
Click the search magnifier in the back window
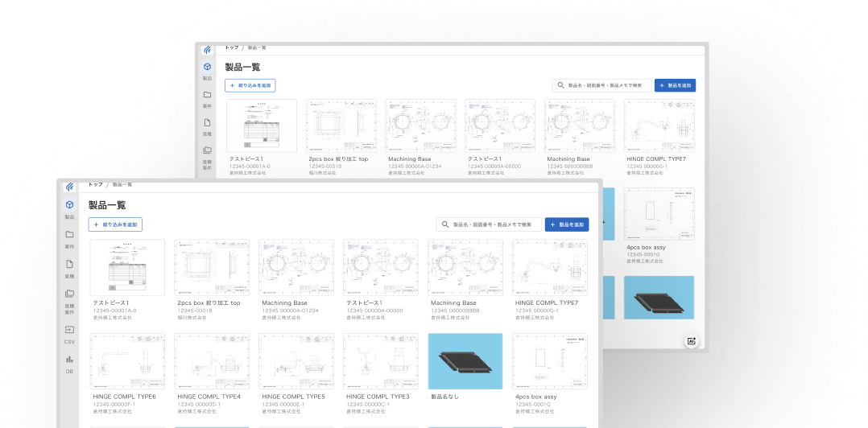[560, 86]
